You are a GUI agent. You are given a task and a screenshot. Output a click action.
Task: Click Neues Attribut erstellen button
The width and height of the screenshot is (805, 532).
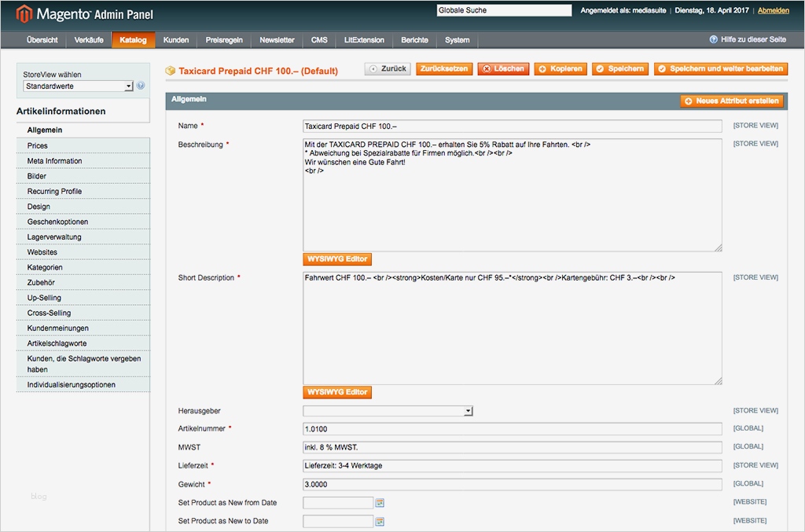point(732,101)
